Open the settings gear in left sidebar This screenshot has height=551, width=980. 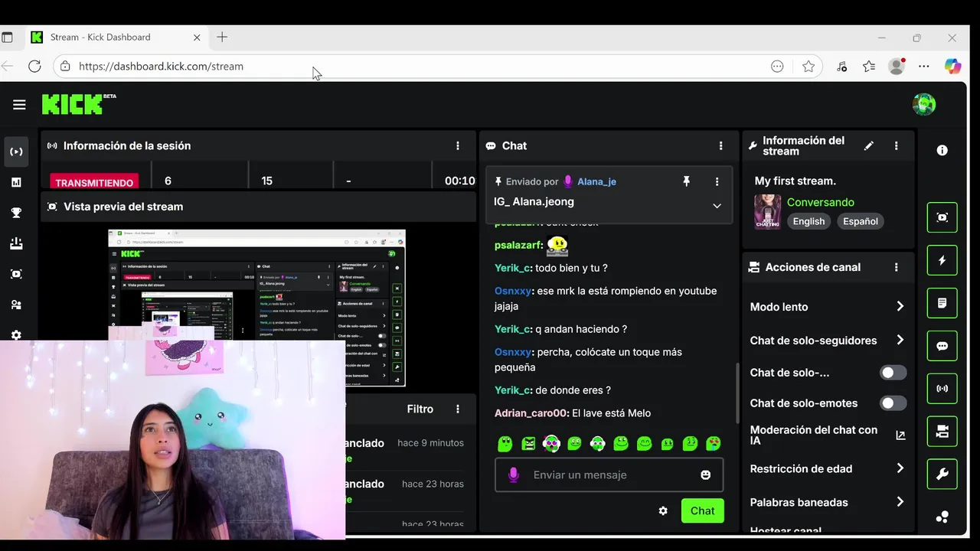tap(16, 335)
